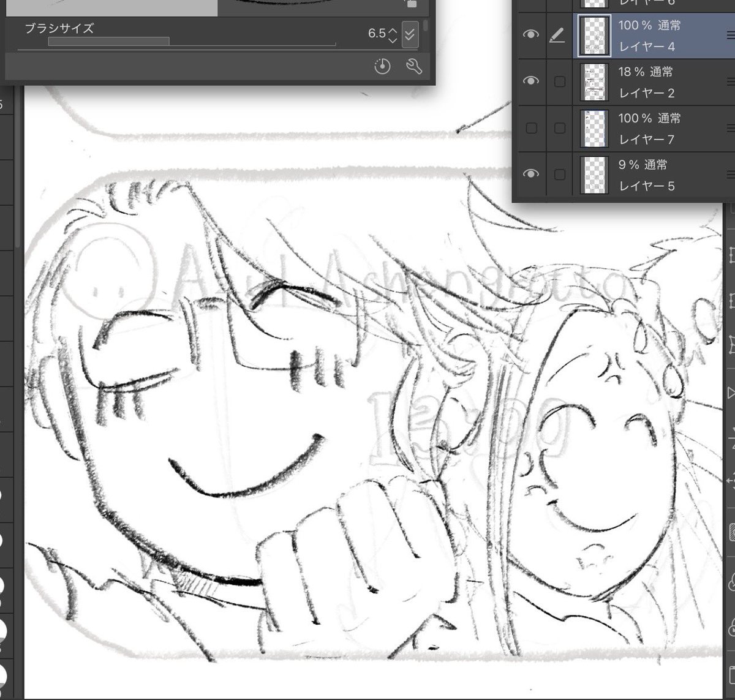The image size is (735, 700).
Task: Grab the reorder handle on レイヤー 7
Action: coord(730,129)
